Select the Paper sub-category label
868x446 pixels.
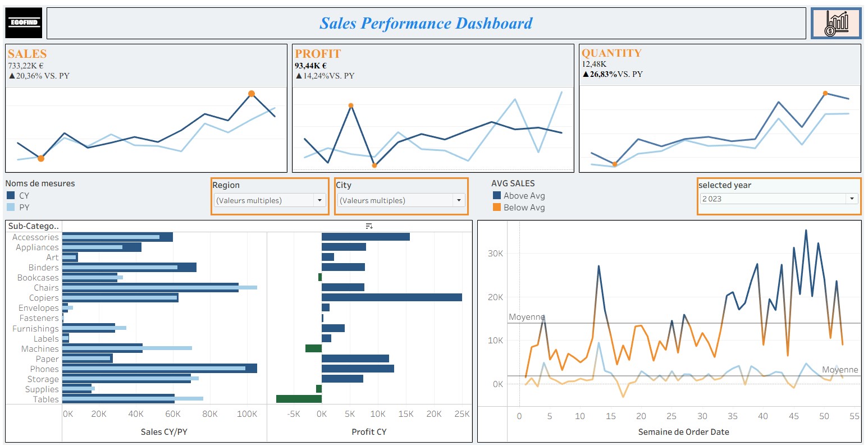point(47,359)
